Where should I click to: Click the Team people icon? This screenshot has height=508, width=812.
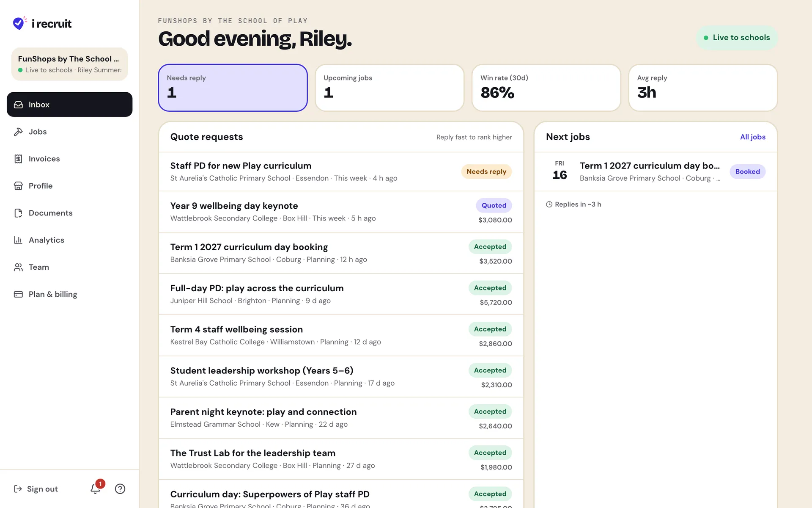[18, 267]
